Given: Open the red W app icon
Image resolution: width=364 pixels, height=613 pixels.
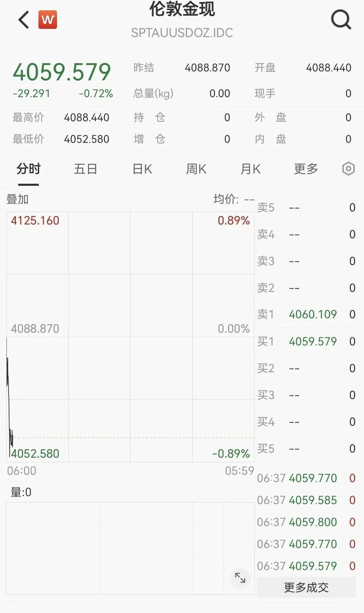Looking at the screenshot, I should click(x=48, y=20).
